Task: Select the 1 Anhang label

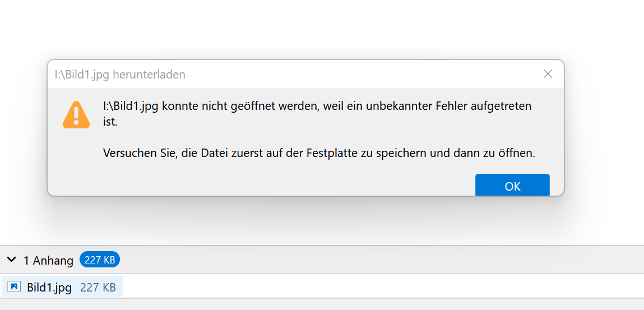Action: (48, 260)
